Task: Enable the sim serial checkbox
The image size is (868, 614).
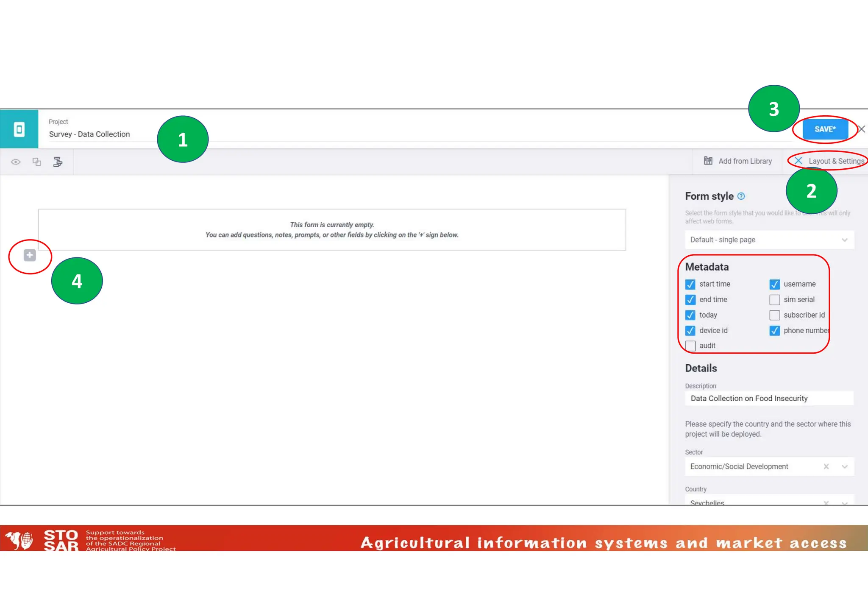Action: click(775, 300)
